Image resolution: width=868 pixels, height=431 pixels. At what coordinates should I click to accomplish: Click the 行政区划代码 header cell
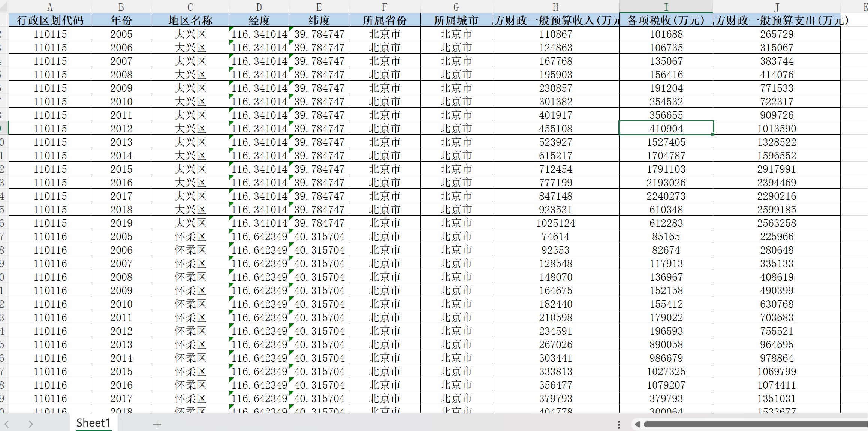[50, 20]
